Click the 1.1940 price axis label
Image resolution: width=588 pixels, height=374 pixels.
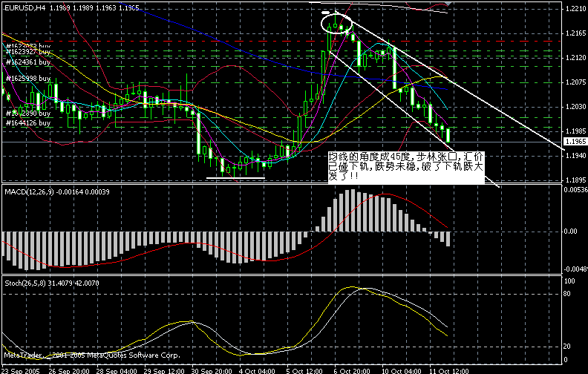click(x=575, y=156)
